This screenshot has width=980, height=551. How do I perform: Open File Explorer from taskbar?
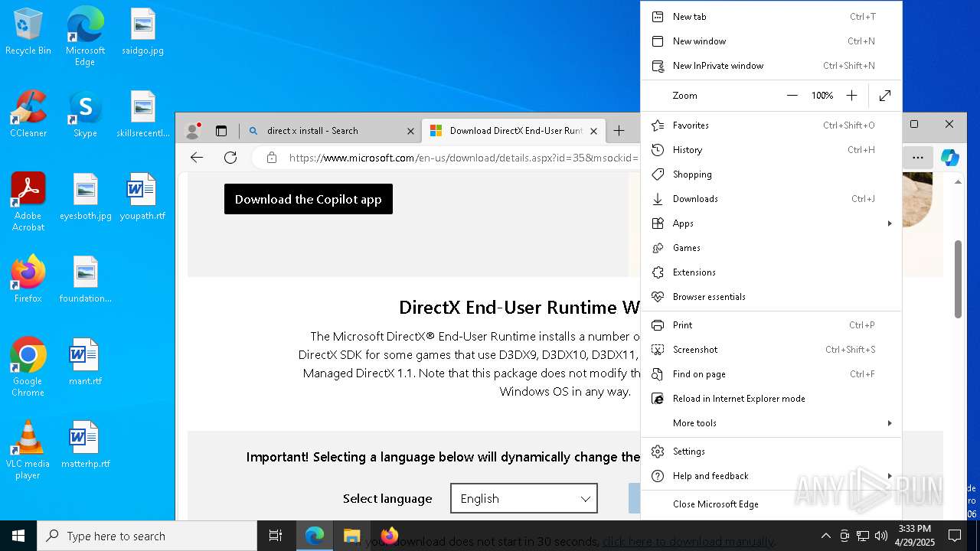click(351, 536)
